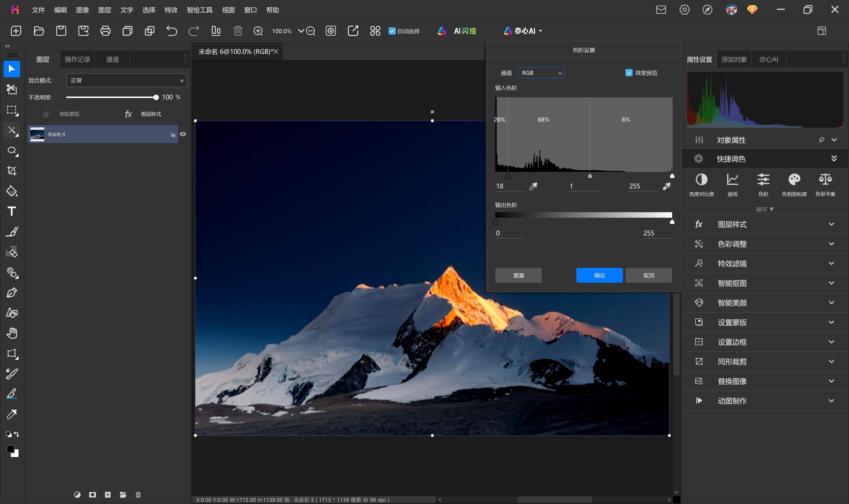Select the brush tool
The image size is (849, 504).
[x=12, y=232]
